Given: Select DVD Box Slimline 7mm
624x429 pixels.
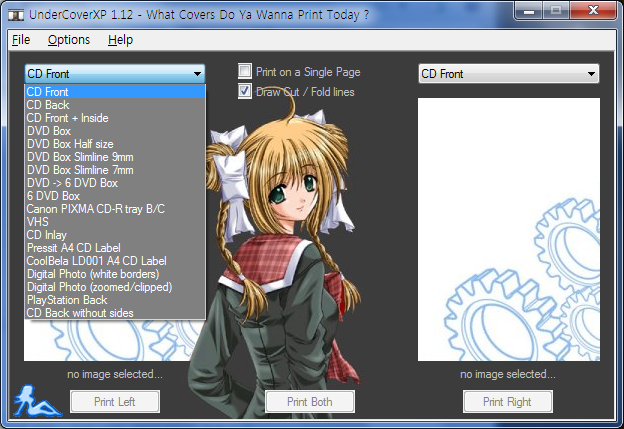Looking at the screenshot, I should (x=115, y=170).
